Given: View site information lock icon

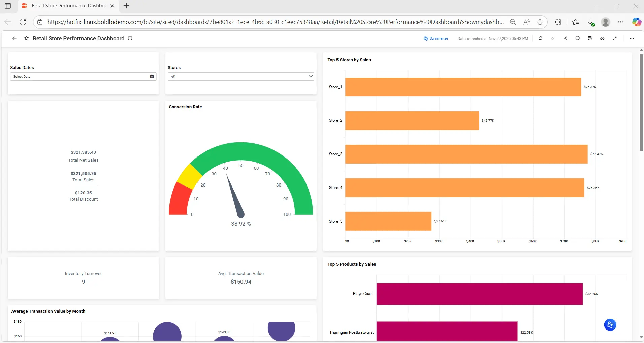Looking at the screenshot, I should [x=40, y=22].
